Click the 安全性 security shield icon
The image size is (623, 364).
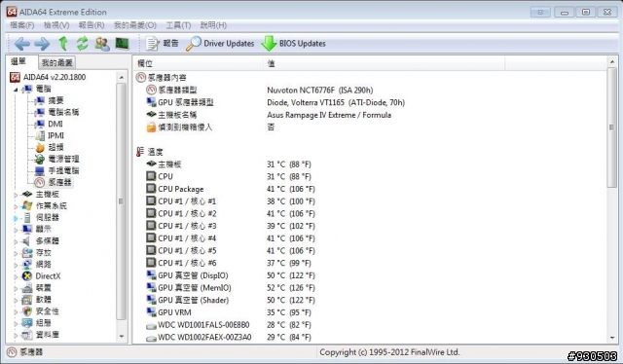click(27, 311)
